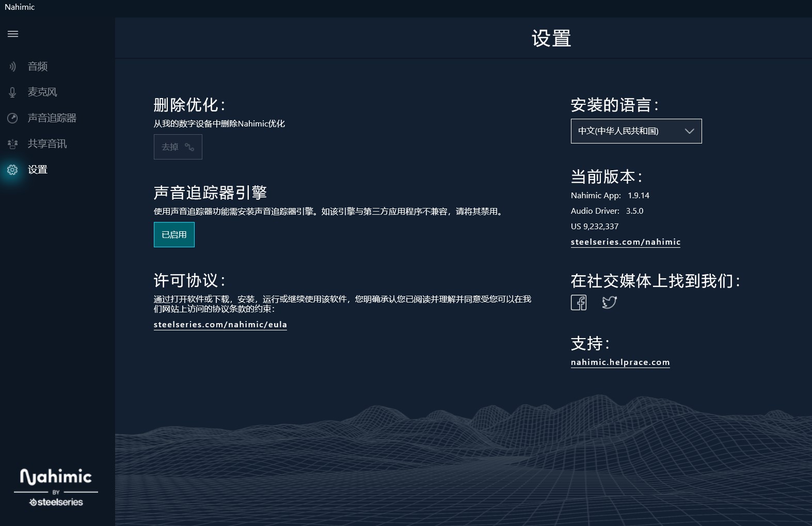Click the 删除优化 heading
Viewport: 812px width, 526px height.
tap(190, 105)
